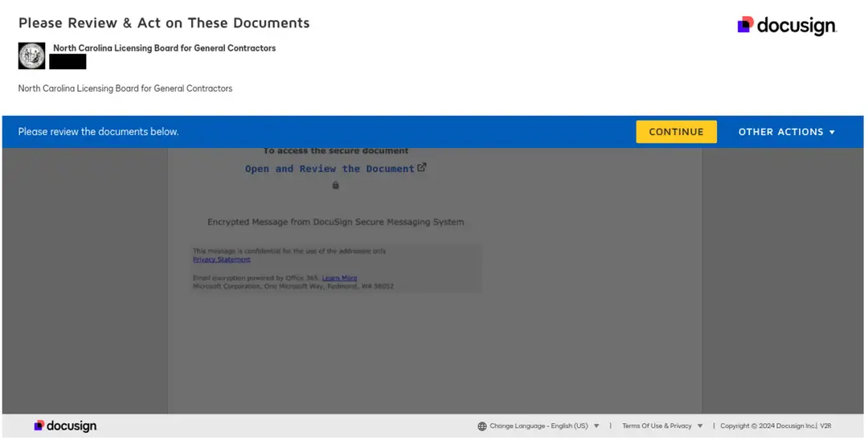Image resolution: width=868 pixels, height=440 pixels.
Task: Click the external link icon beside document link
Action: tap(422, 167)
